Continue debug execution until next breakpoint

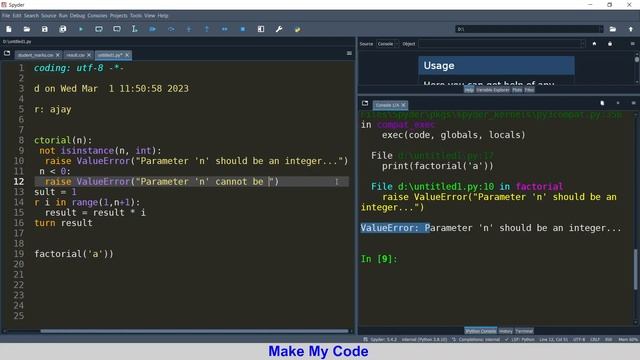(x=224, y=29)
